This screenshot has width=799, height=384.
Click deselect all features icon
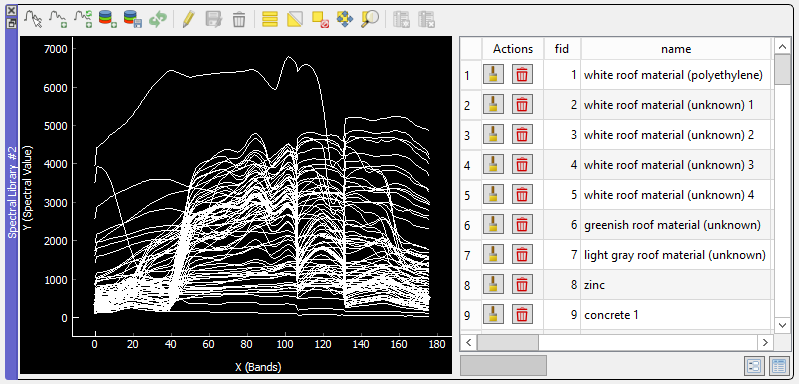pyautogui.click(x=320, y=19)
